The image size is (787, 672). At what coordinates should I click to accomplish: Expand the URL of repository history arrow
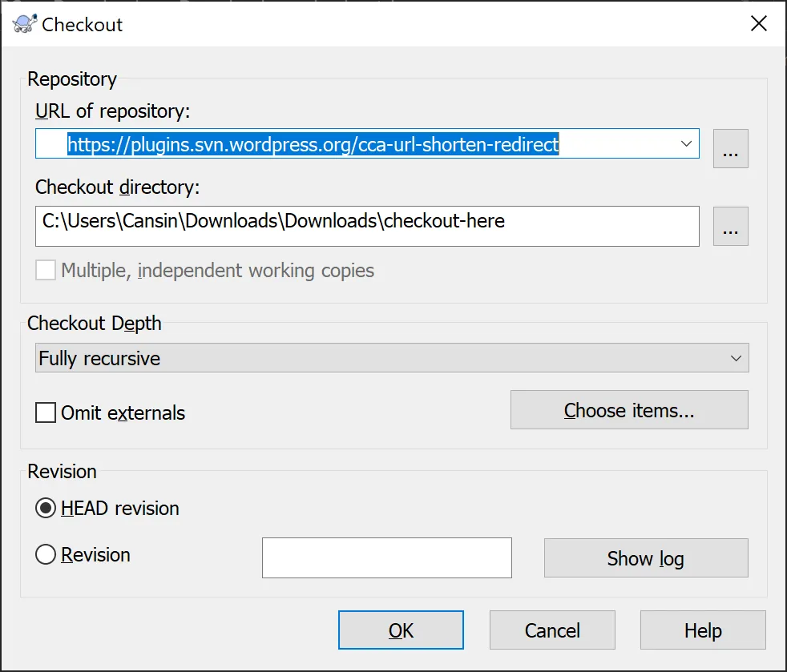[x=686, y=144]
